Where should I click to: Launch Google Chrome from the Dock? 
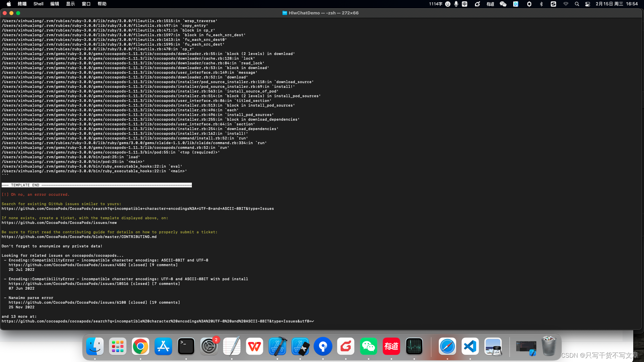click(141, 346)
